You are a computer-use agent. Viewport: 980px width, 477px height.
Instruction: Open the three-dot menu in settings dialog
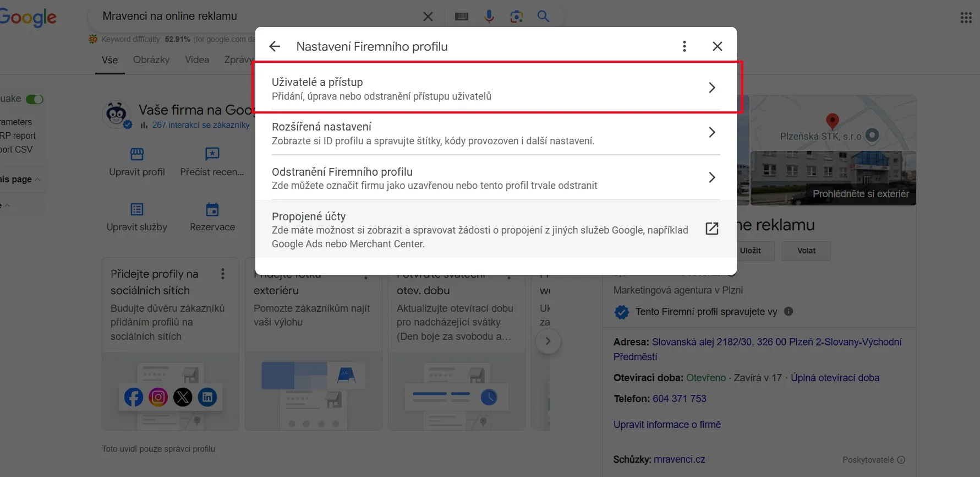(x=685, y=46)
